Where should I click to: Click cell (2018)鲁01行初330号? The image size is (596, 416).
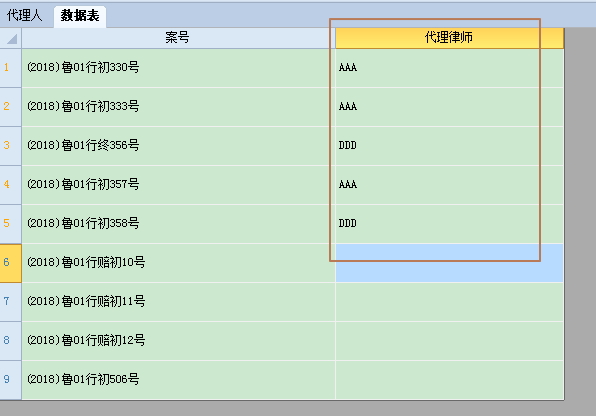pos(178,68)
